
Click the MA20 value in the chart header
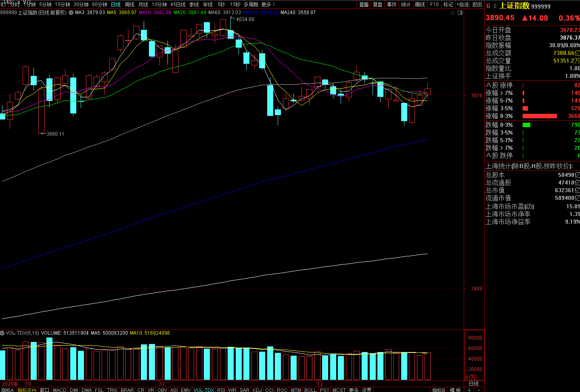pyautogui.click(x=190, y=13)
